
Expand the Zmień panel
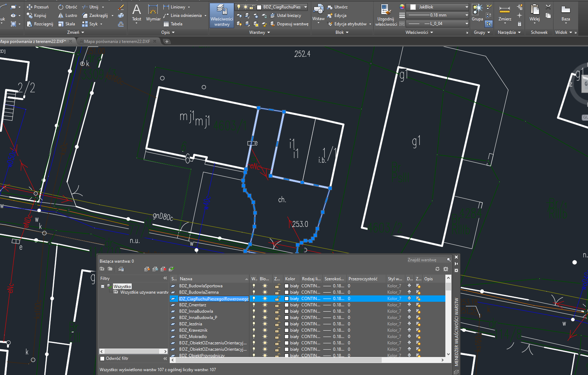(76, 32)
